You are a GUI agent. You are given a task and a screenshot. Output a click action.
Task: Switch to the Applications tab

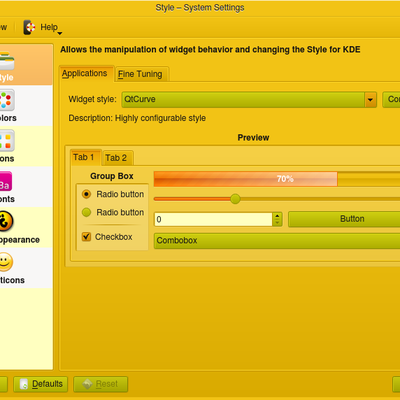(x=86, y=74)
